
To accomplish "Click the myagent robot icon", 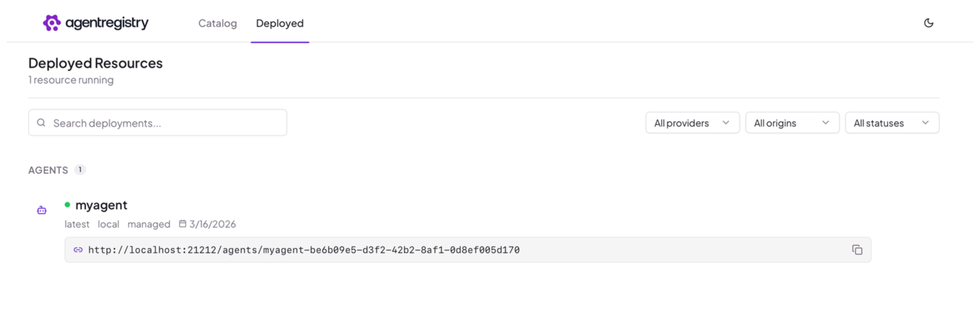I will point(42,210).
